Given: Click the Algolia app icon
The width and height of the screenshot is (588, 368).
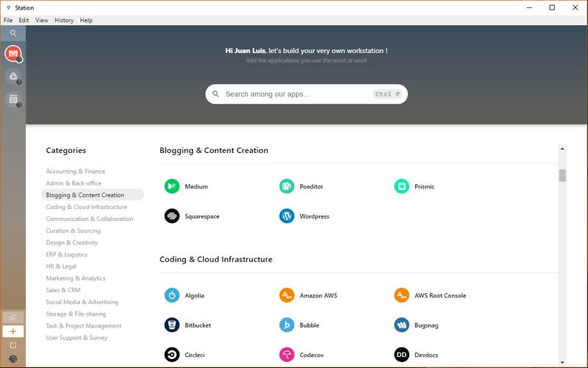Looking at the screenshot, I should (x=172, y=295).
